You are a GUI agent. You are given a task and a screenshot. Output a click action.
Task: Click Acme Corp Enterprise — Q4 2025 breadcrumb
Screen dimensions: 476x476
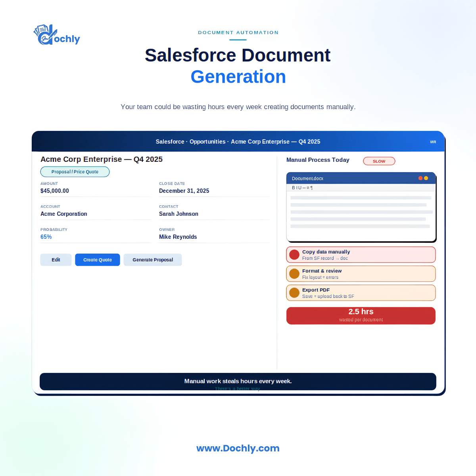pos(276,142)
